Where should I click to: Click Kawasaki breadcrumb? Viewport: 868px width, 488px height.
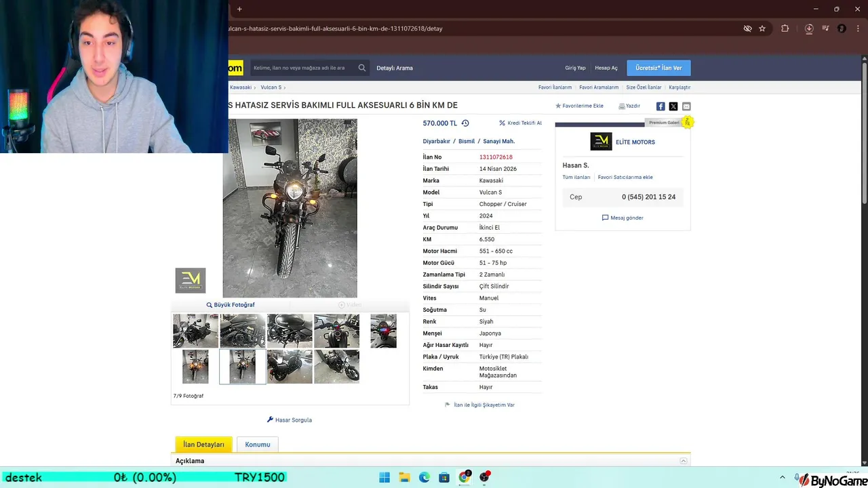click(x=241, y=87)
